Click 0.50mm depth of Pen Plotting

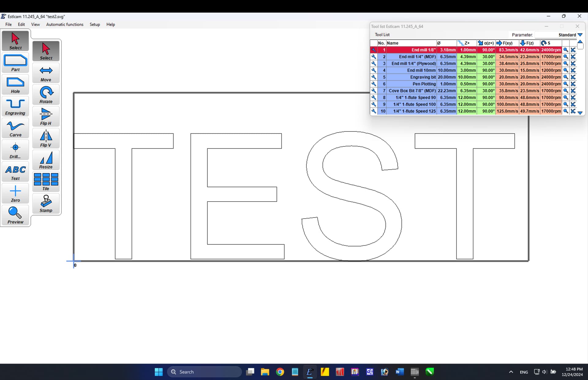(x=467, y=84)
